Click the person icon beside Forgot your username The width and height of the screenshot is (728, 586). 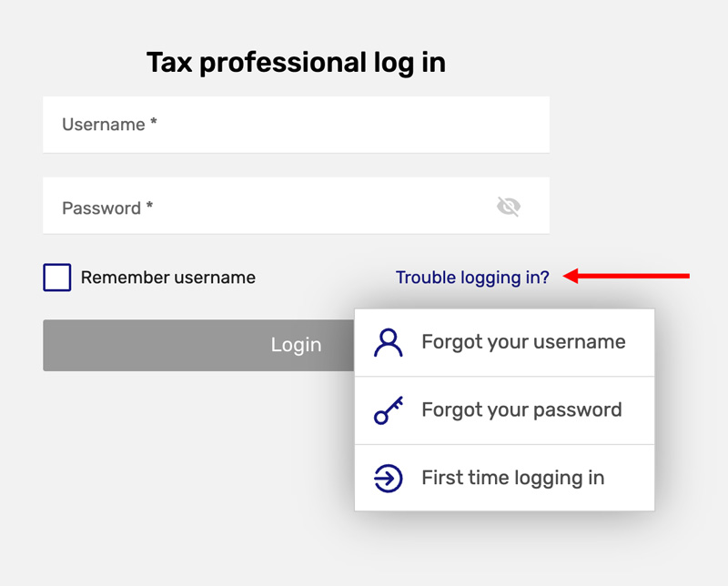point(389,343)
